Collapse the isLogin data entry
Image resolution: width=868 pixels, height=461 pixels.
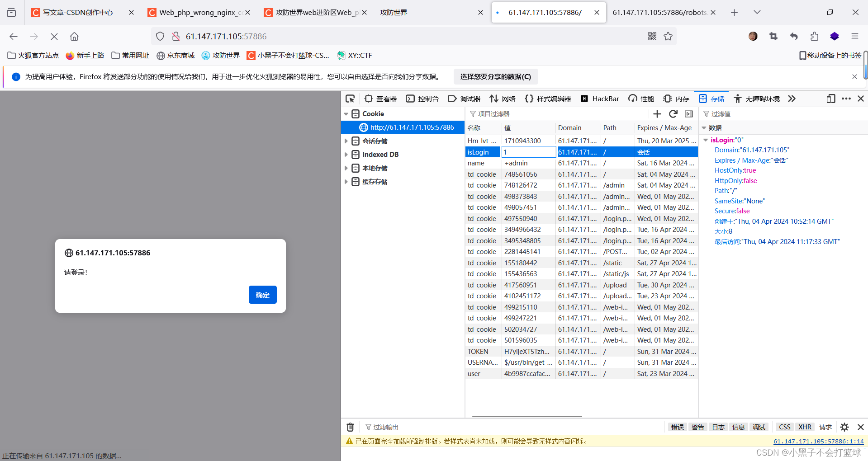click(x=706, y=140)
